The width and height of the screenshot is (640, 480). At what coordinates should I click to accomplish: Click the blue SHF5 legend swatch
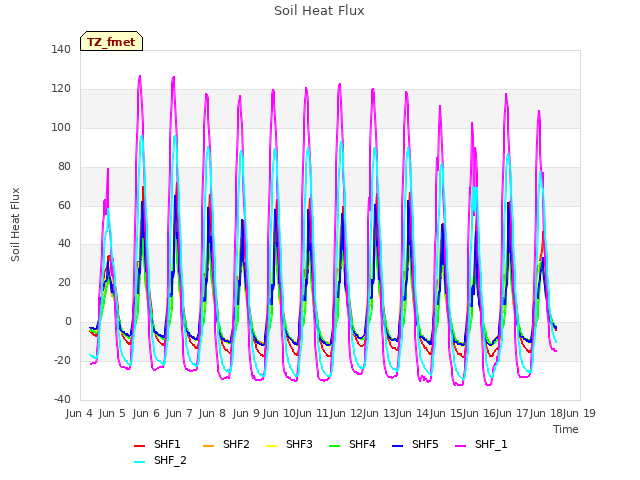[x=398, y=446]
